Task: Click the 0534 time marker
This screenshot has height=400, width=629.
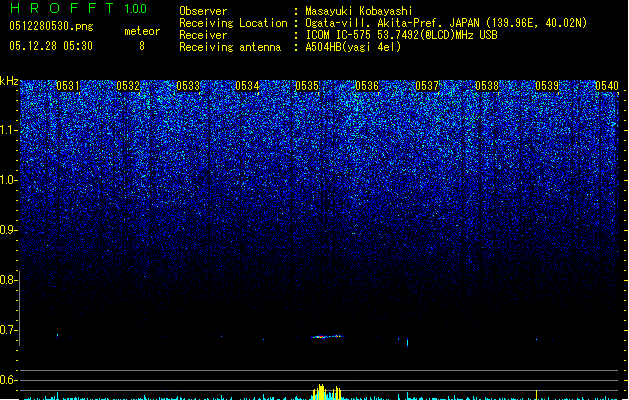Action: tap(248, 86)
